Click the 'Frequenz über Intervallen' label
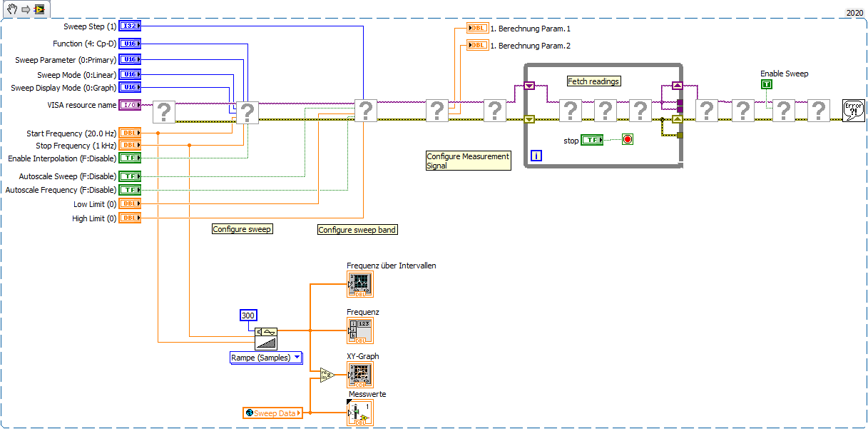 pos(392,266)
